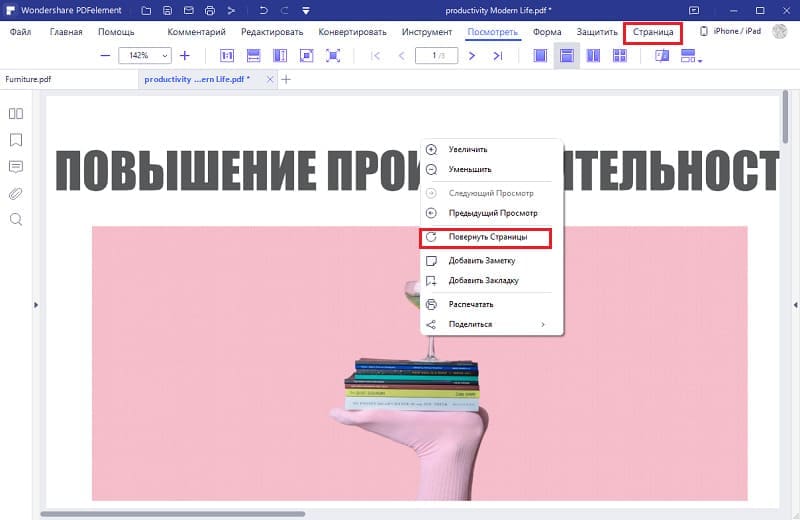The image size is (800, 520).
Task: Open the page thumbnails panel
Action: pyautogui.click(x=16, y=113)
